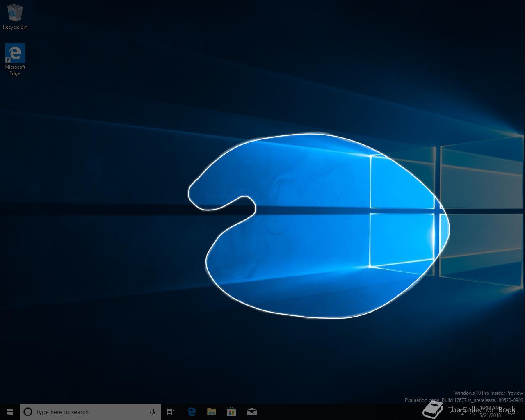Select the Recycle Bin desktop icon
This screenshot has width=525, height=420.
15,16
